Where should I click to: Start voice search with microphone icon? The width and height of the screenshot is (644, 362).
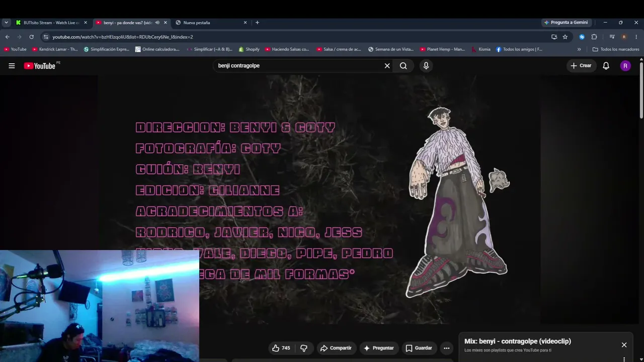[x=426, y=66]
